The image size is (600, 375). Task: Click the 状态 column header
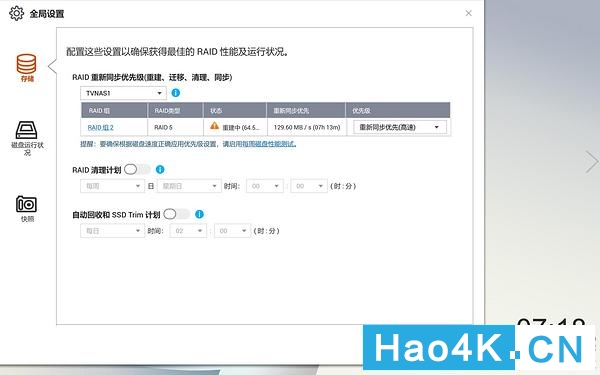pos(235,110)
